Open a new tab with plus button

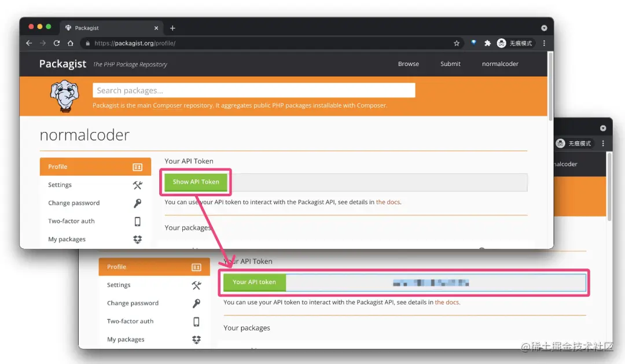click(172, 28)
